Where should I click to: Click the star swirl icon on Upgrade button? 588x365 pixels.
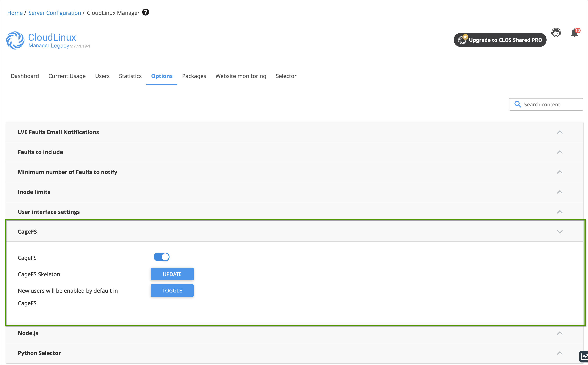(x=463, y=40)
